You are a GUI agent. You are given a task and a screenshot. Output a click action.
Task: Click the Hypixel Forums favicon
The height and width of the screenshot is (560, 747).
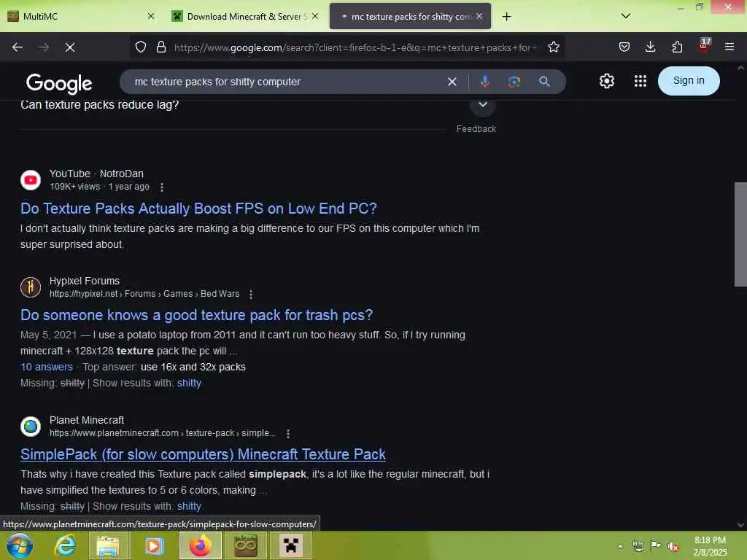[x=31, y=287]
